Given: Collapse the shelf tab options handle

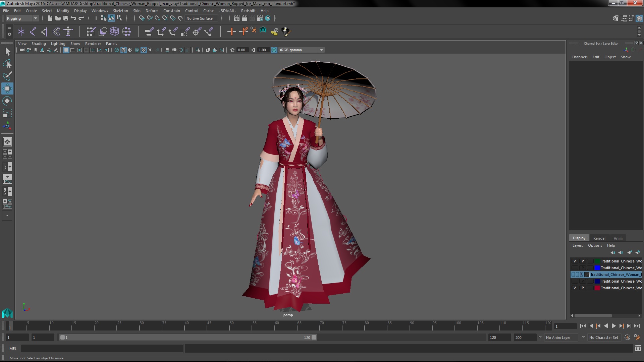Looking at the screenshot, I should pyautogui.click(x=9, y=28).
